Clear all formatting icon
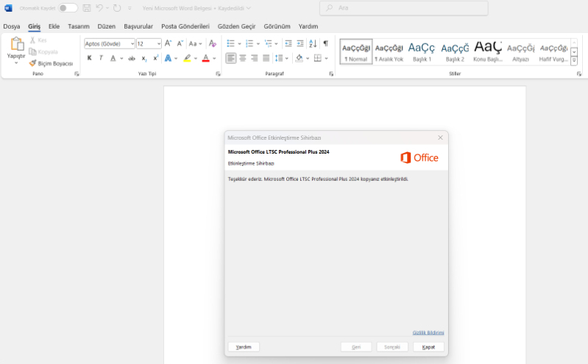 click(x=212, y=43)
